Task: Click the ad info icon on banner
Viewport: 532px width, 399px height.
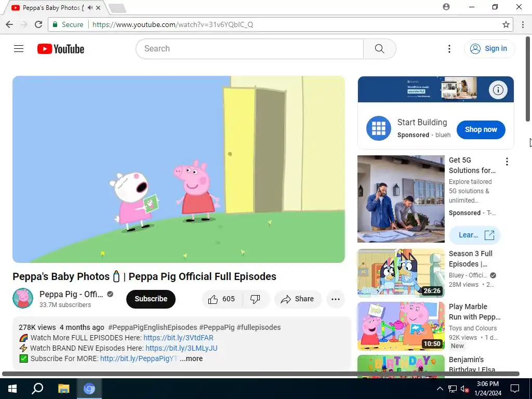Action: click(x=498, y=89)
